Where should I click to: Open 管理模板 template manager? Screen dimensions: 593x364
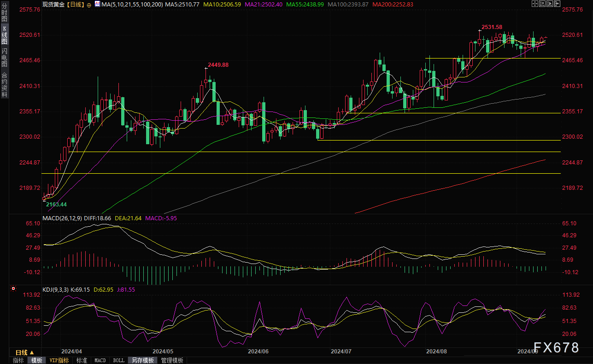[x=172, y=360]
